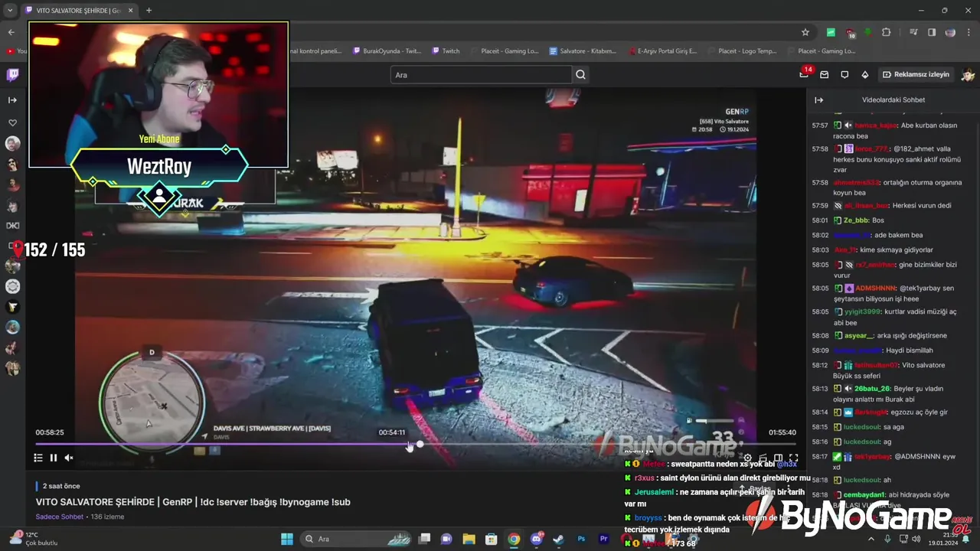
Task: Click username 26batu_26 in chat
Action: pyautogui.click(x=873, y=389)
